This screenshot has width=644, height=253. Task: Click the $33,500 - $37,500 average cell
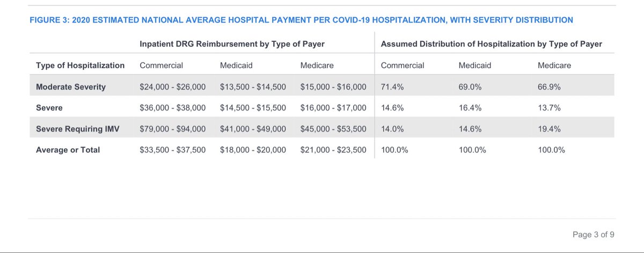coord(172,150)
